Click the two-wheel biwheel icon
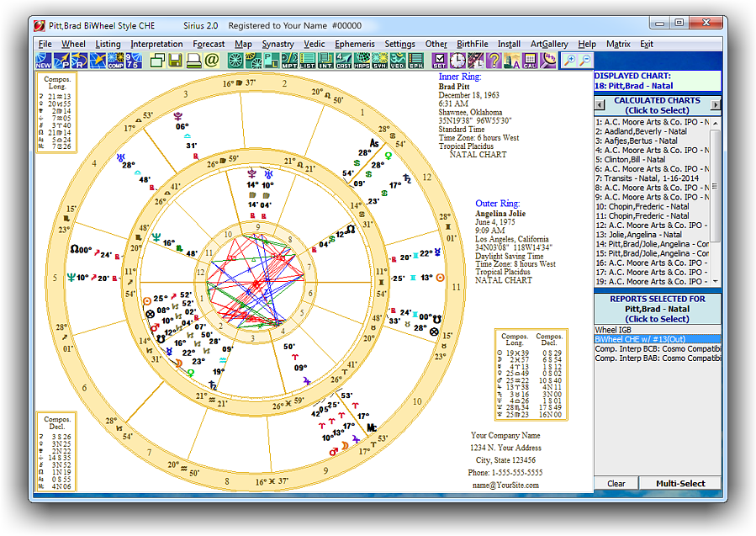This screenshot has height=536, width=756. tap(253, 61)
